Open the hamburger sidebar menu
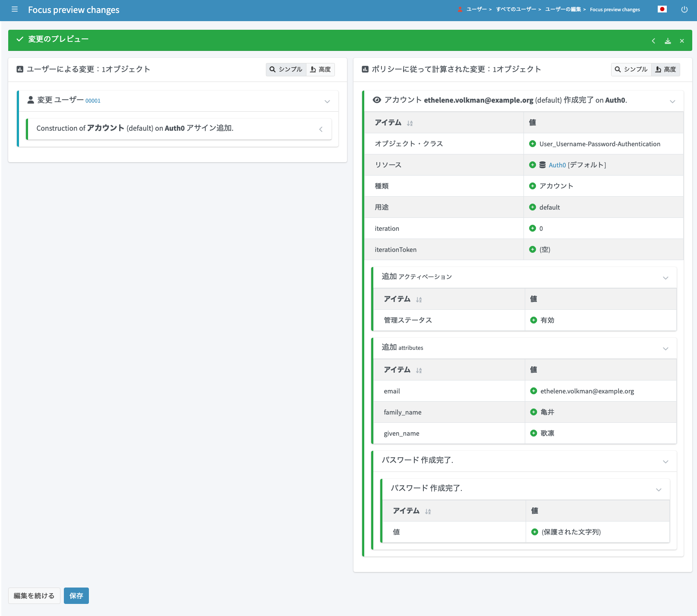The height and width of the screenshot is (616, 697). [x=15, y=9]
